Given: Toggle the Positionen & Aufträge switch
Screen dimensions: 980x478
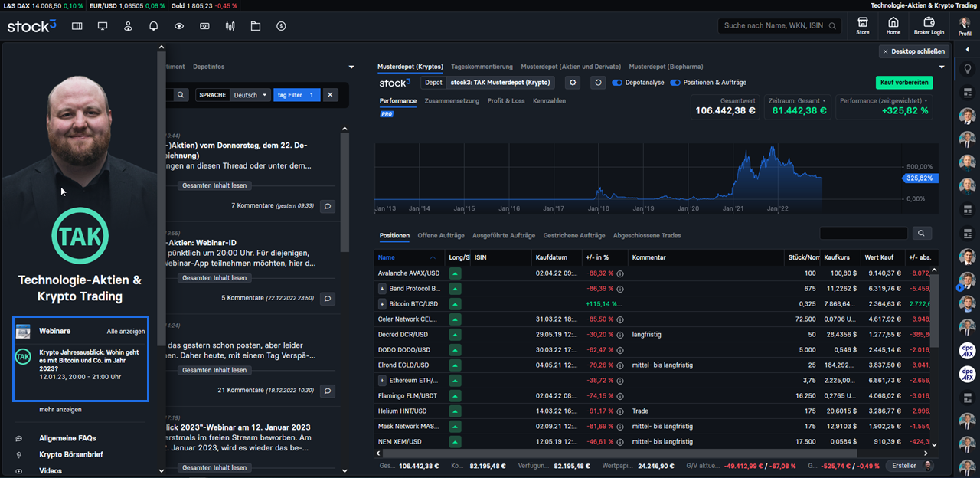Looking at the screenshot, I should pos(675,83).
